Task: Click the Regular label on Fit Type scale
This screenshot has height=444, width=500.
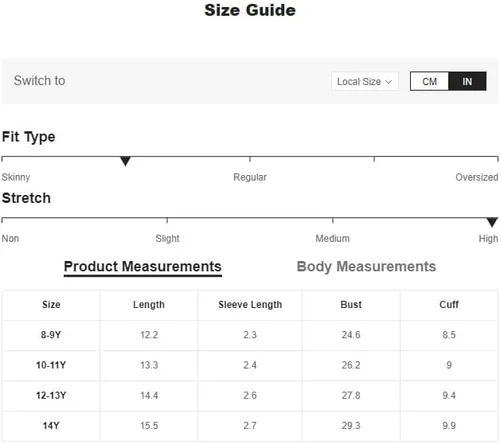Action: point(250,177)
